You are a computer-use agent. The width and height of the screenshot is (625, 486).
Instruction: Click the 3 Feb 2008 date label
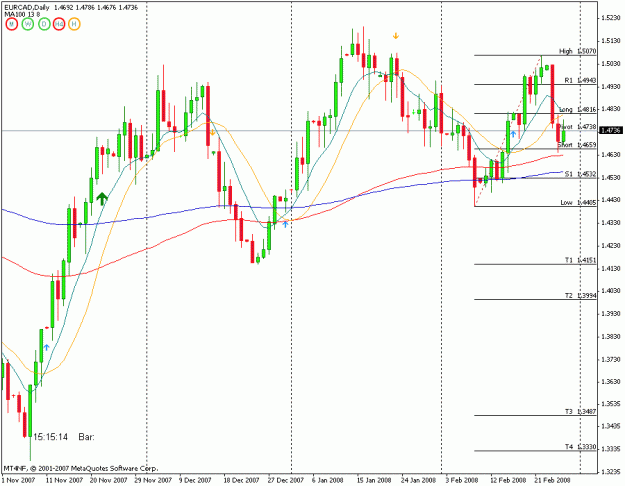(x=462, y=480)
